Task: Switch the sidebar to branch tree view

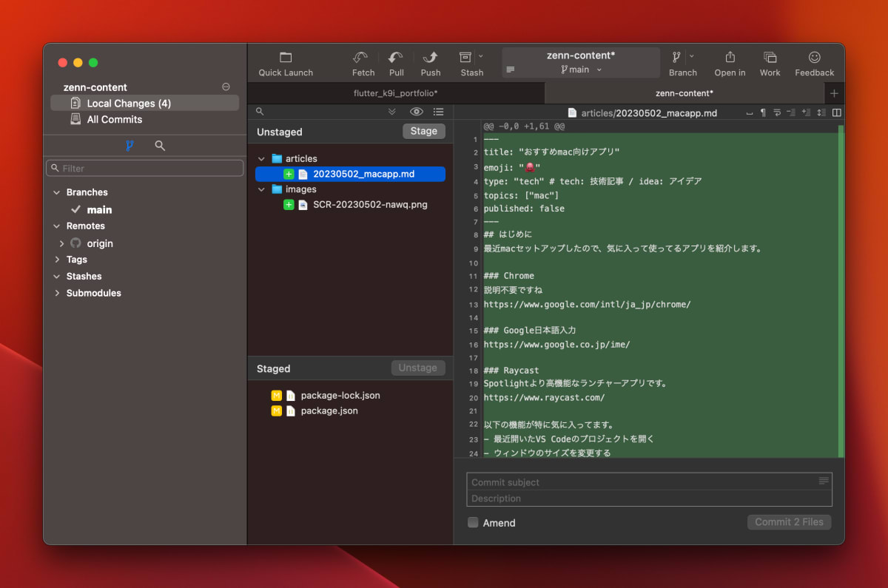Action: (x=129, y=146)
